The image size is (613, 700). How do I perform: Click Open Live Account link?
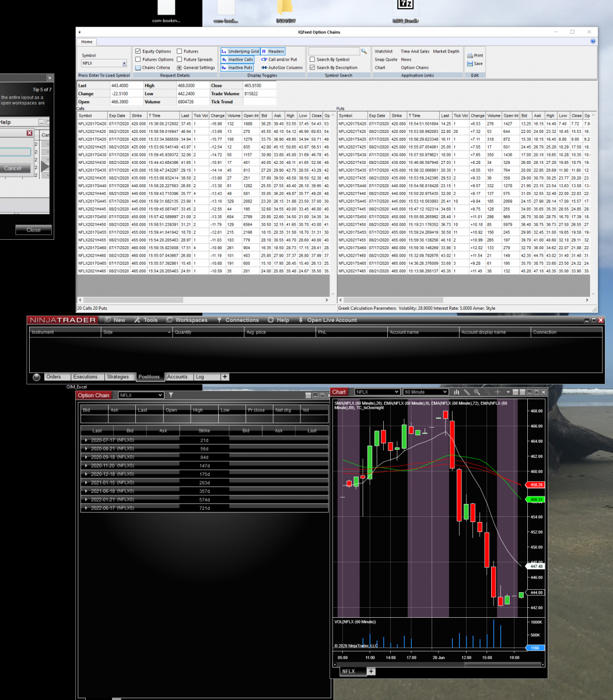[327, 320]
